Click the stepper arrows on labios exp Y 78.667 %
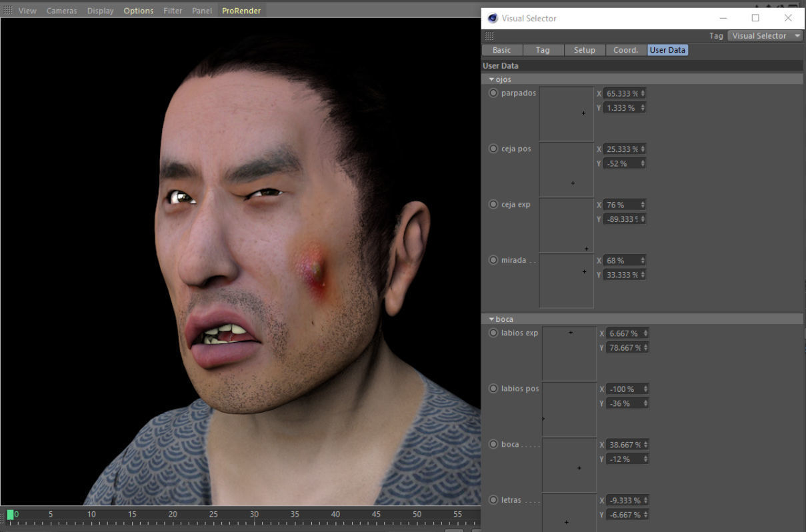Image resolution: width=806 pixels, height=532 pixels. click(645, 347)
